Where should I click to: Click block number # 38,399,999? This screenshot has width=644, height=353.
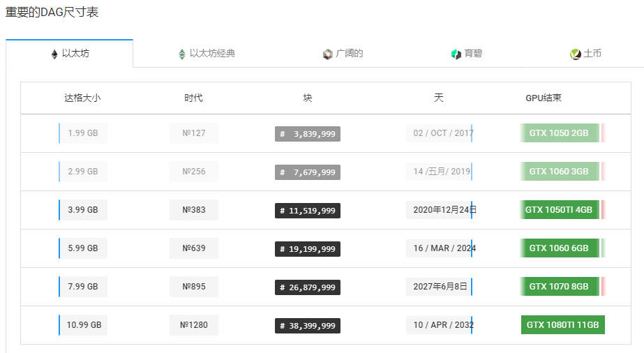[x=308, y=326]
